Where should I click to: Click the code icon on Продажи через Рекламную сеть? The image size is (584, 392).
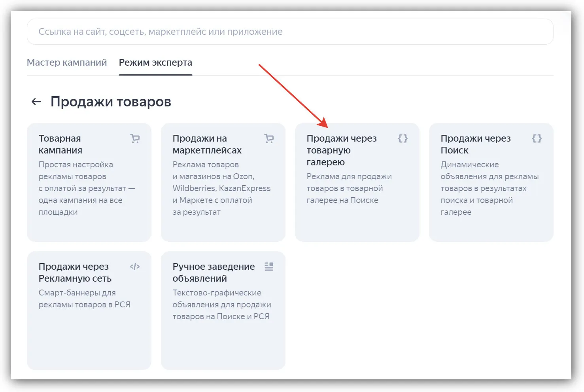click(135, 267)
